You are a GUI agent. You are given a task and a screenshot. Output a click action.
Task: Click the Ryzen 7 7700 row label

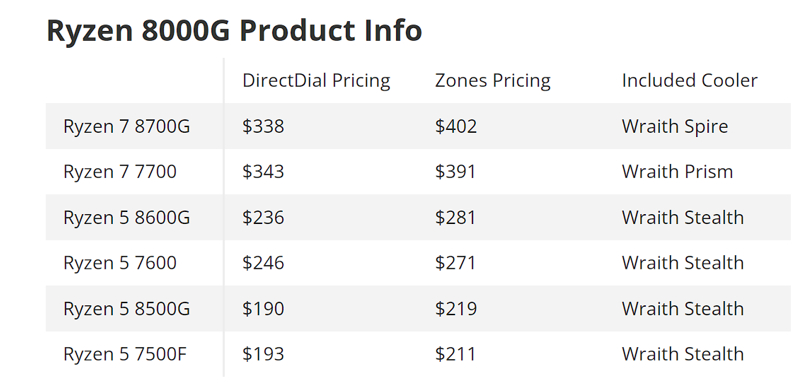(x=120, y=172)
